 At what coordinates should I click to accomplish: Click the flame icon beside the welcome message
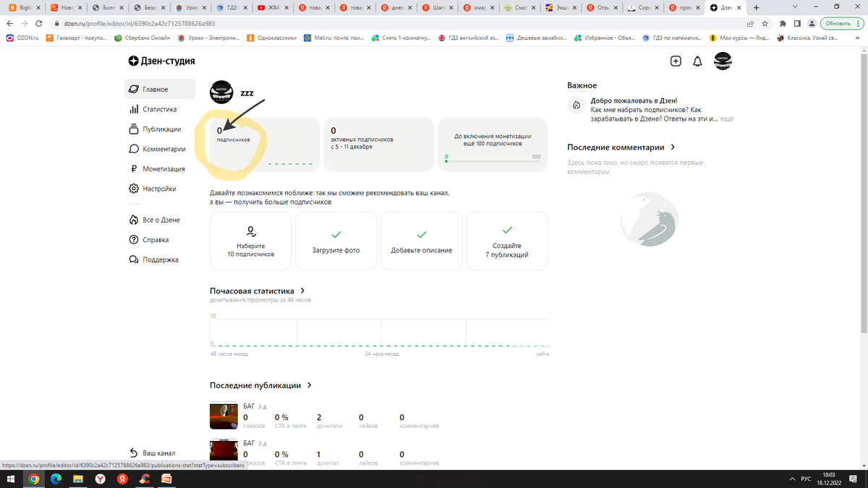576,106
